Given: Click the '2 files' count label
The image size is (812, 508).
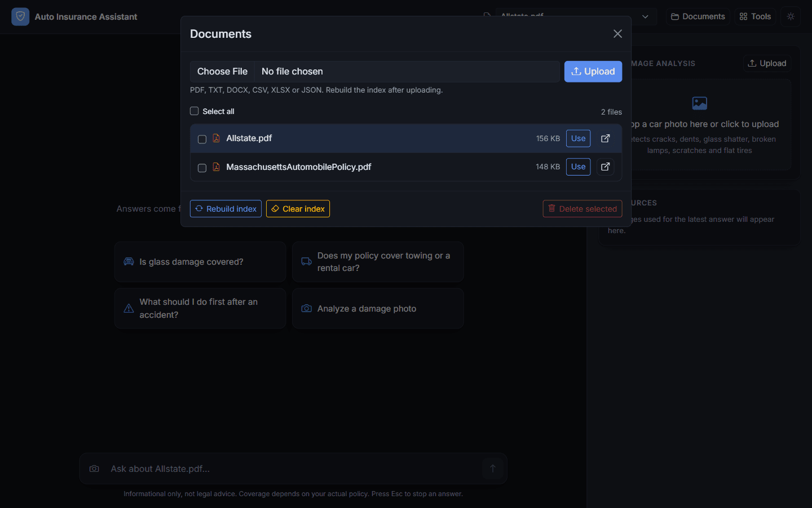Looking at the screenshot, I should [611, 112].
